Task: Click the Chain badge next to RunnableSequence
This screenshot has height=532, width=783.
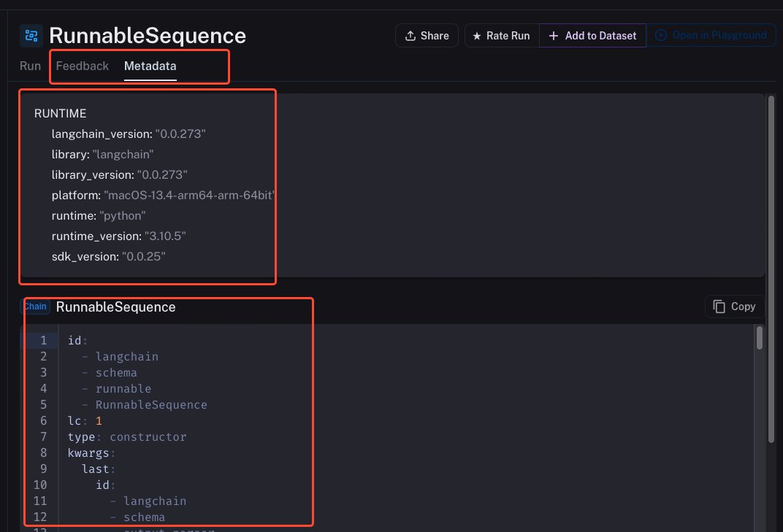Action: [36, 307]
